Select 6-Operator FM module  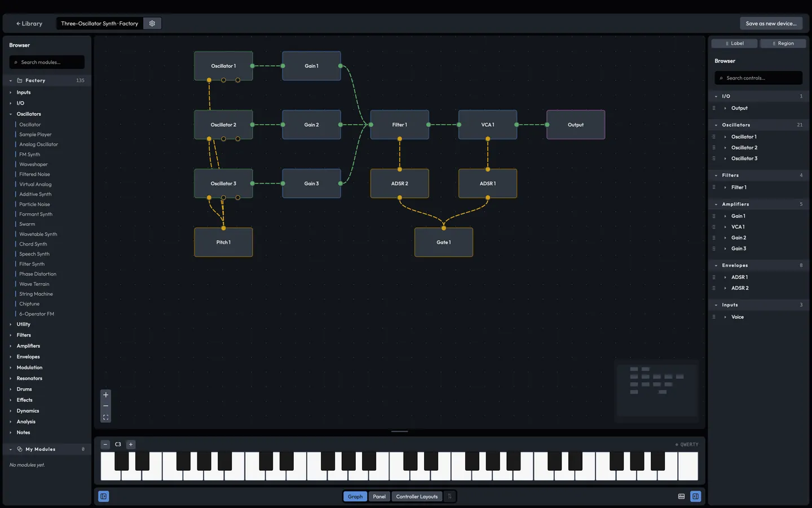tap(37, 314)
